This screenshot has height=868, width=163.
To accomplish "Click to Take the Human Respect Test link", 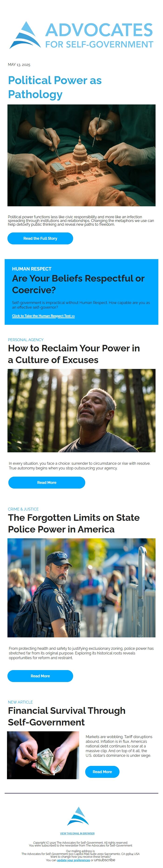I will tap(43, 316).
